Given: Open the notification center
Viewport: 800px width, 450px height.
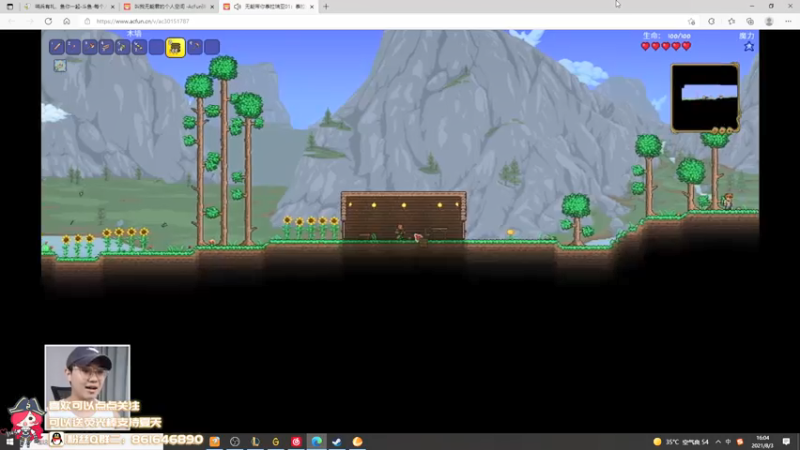Looking at the screenshot, I should point(786,442).
